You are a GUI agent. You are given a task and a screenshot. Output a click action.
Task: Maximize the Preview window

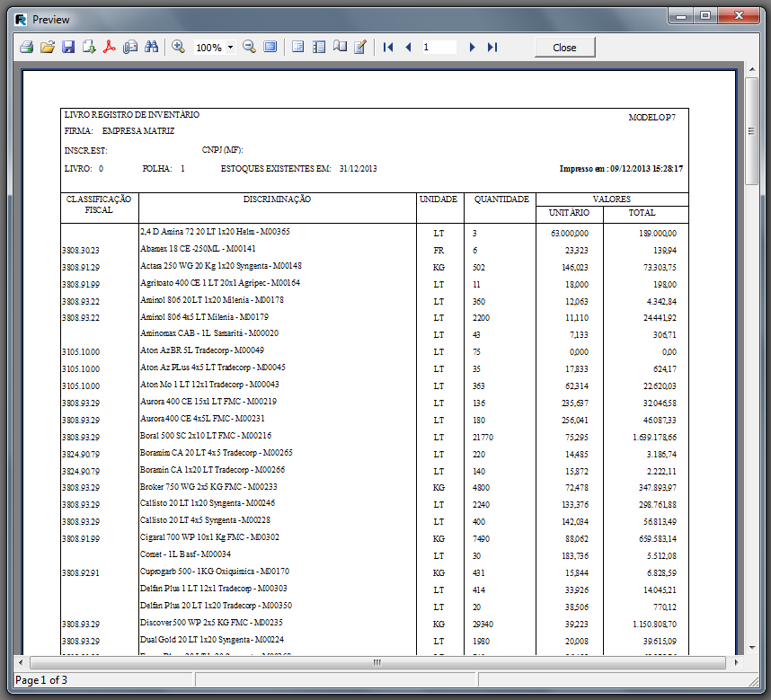(x=705, y=16)
